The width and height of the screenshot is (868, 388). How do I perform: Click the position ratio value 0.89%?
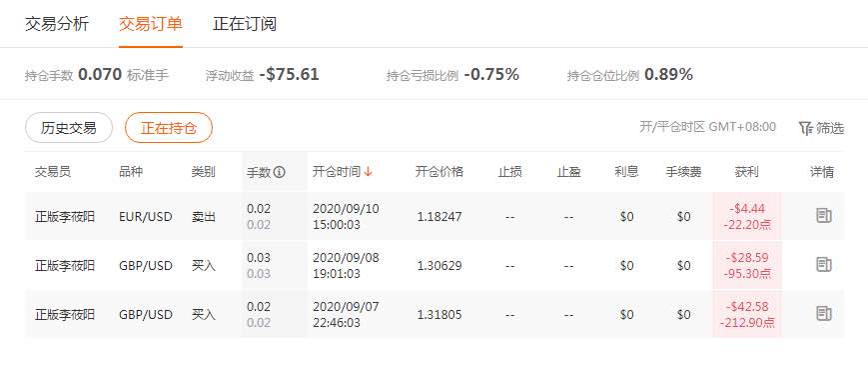668,74
